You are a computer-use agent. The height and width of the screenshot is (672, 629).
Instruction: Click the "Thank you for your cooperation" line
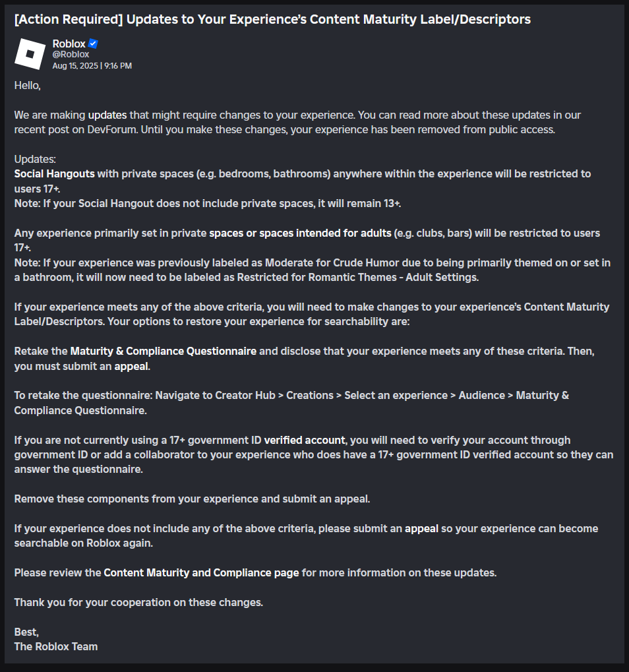click(138, 602)
